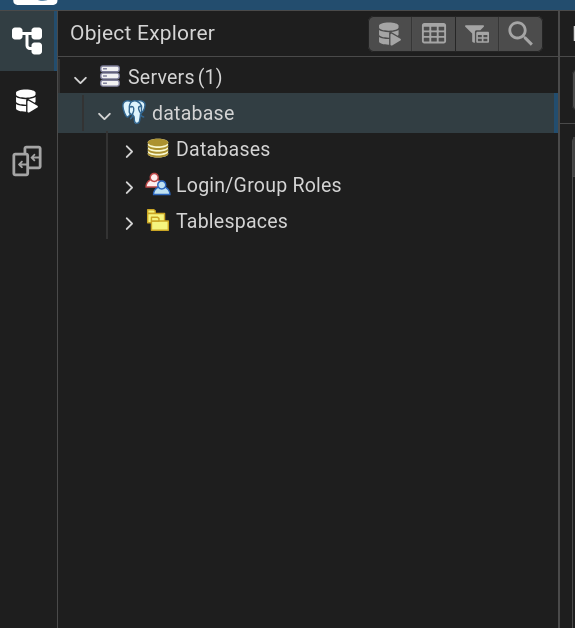Screen dimensions: 575x628
Task: Collapse the database server node
Action: coord(105,116)
